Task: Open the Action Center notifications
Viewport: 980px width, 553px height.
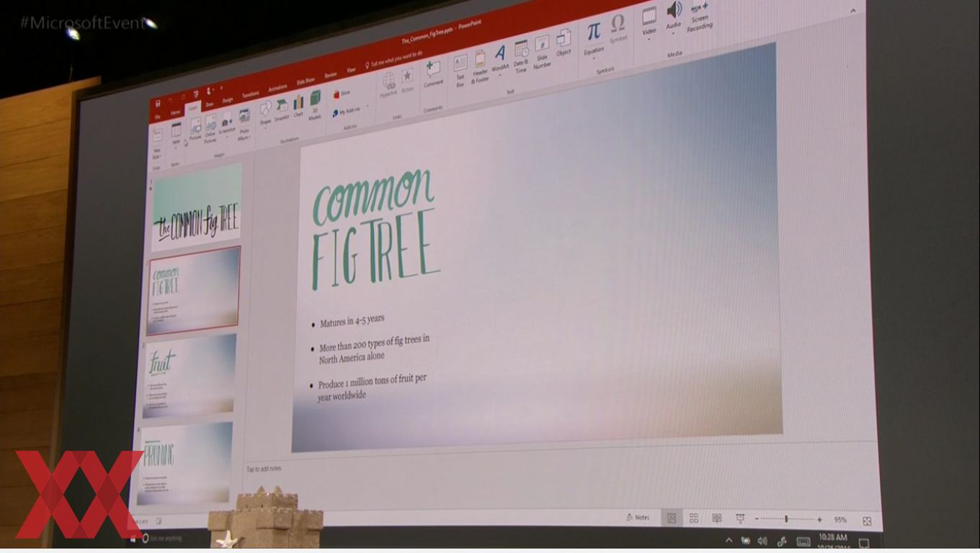Action: tap(864, 544)
